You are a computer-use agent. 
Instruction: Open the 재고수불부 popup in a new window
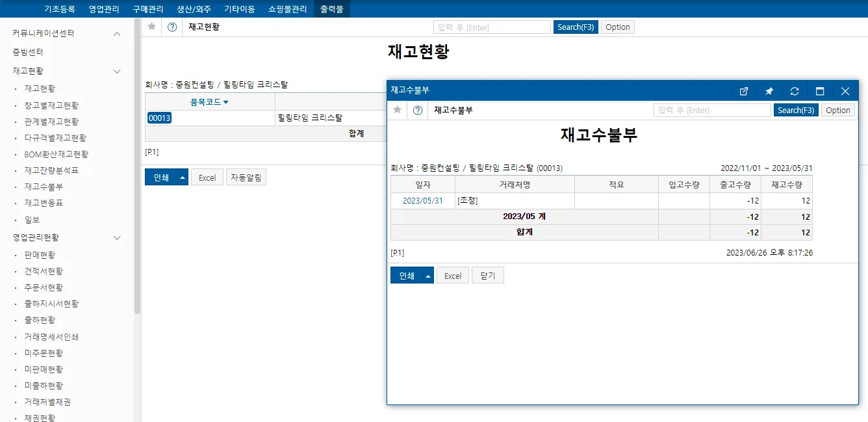pyautogui.click(x=744, y=92)
